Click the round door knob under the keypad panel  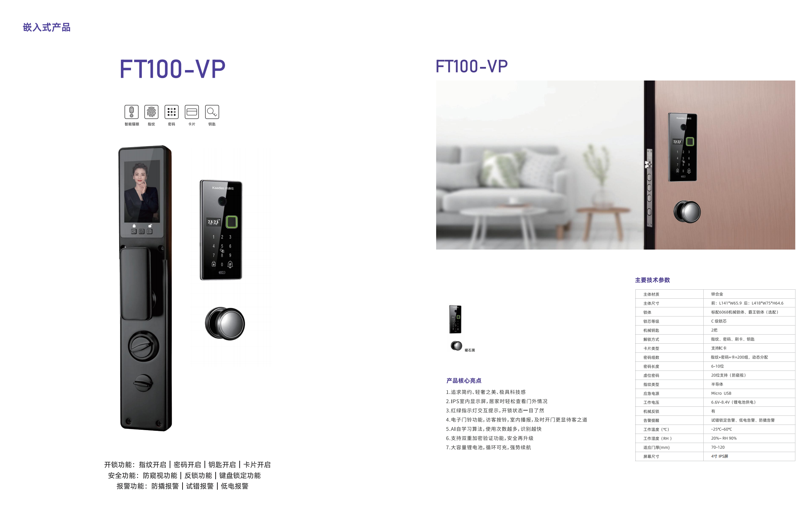pos(225,323)
